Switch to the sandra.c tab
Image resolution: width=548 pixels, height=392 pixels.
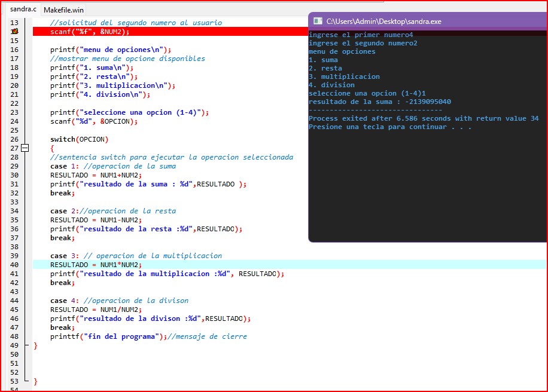click(22, 9)
